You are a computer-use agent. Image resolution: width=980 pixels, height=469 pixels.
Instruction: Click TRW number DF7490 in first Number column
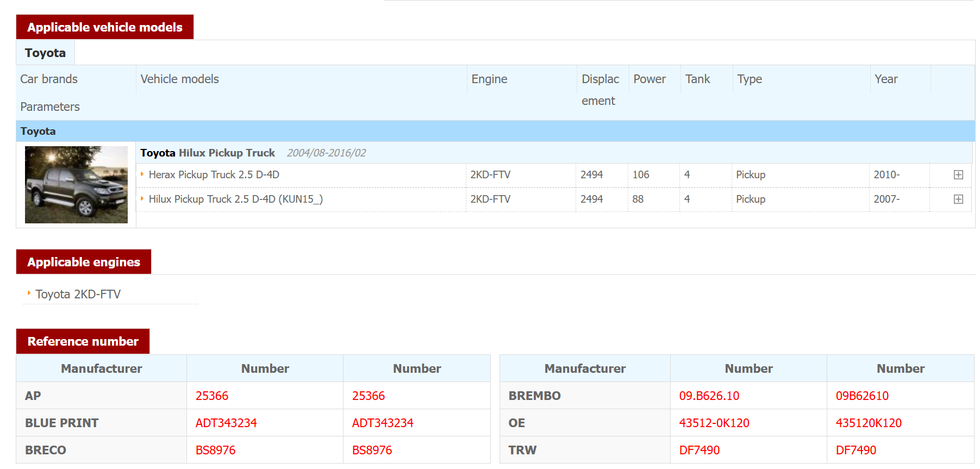coord(700,450)
